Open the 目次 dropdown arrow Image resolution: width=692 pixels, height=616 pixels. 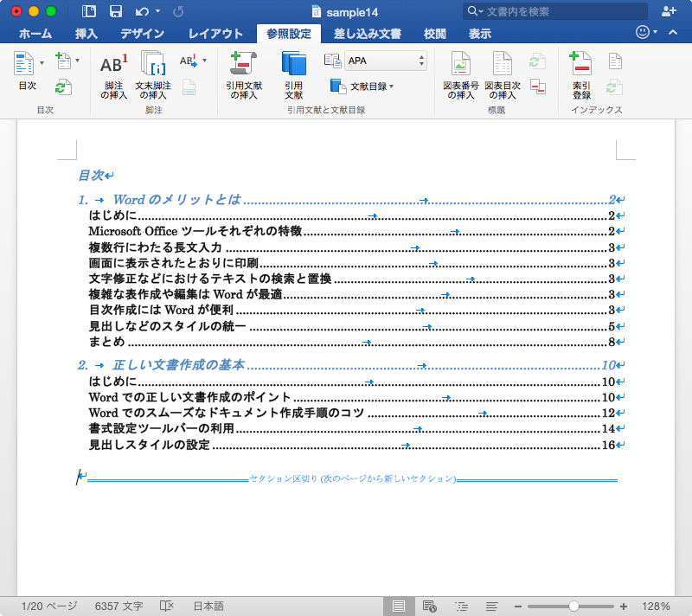(42, 63)
